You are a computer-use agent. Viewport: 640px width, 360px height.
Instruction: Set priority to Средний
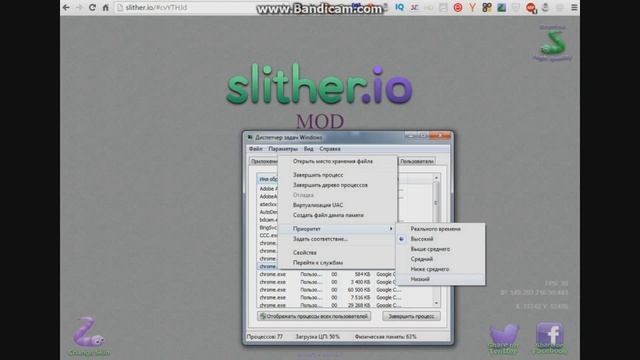(441, 259)
